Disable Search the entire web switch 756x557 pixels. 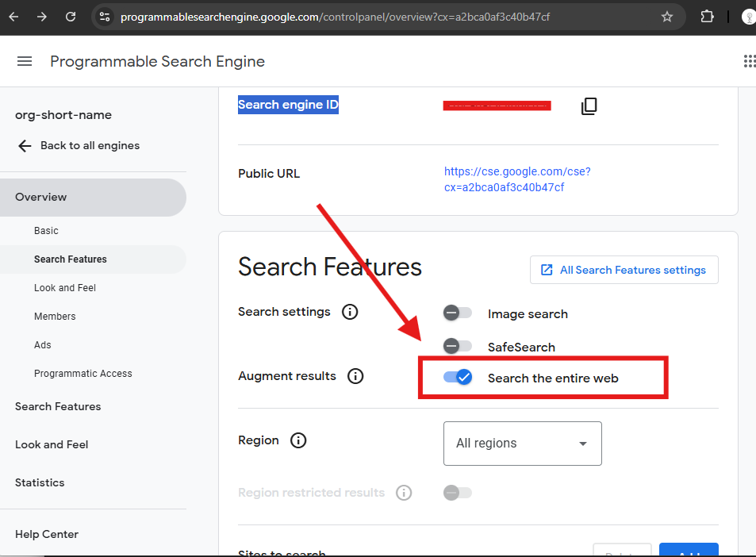(x=458, y=377)
